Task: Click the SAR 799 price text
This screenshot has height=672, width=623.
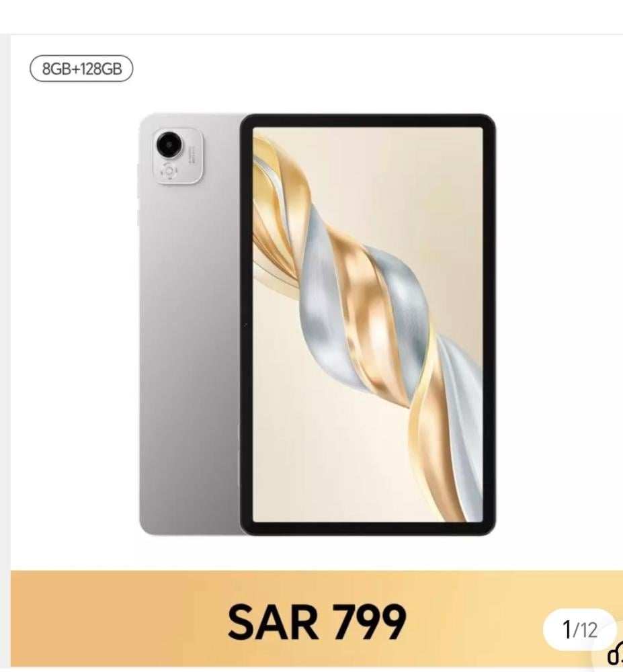Action: pyautogui.click(x=317, y=621)
